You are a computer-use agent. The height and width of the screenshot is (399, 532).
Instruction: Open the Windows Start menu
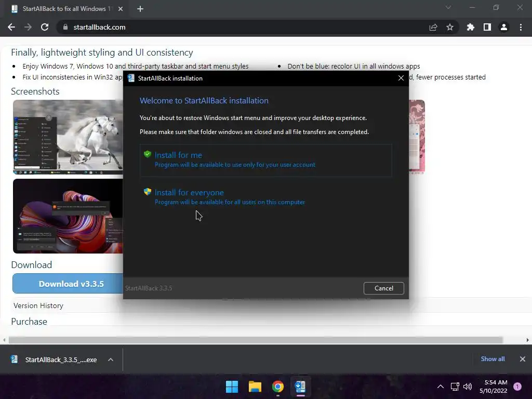point(232,387)
